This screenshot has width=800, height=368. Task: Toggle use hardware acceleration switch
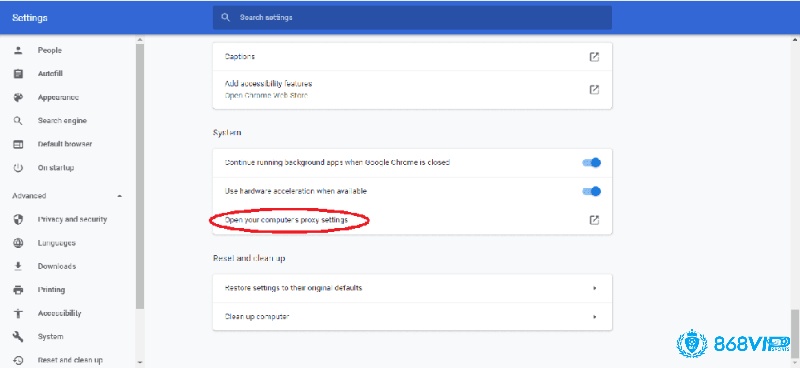(592, 191)
